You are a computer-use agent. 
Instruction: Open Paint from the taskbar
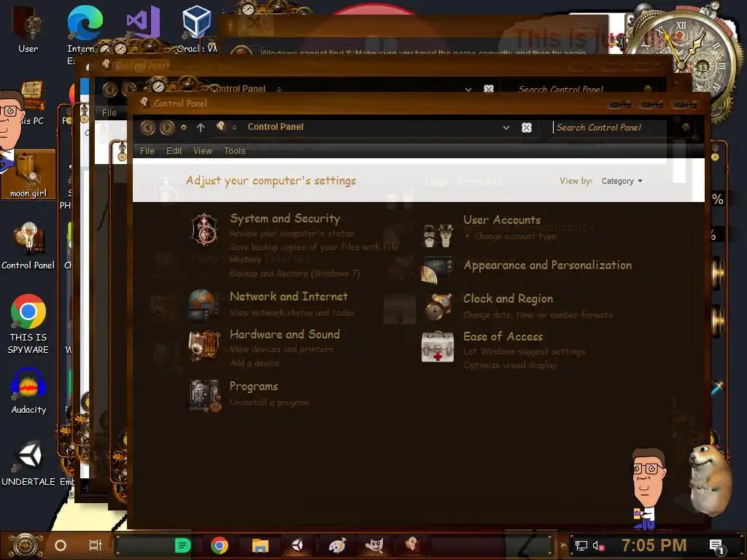coord(337,545)
